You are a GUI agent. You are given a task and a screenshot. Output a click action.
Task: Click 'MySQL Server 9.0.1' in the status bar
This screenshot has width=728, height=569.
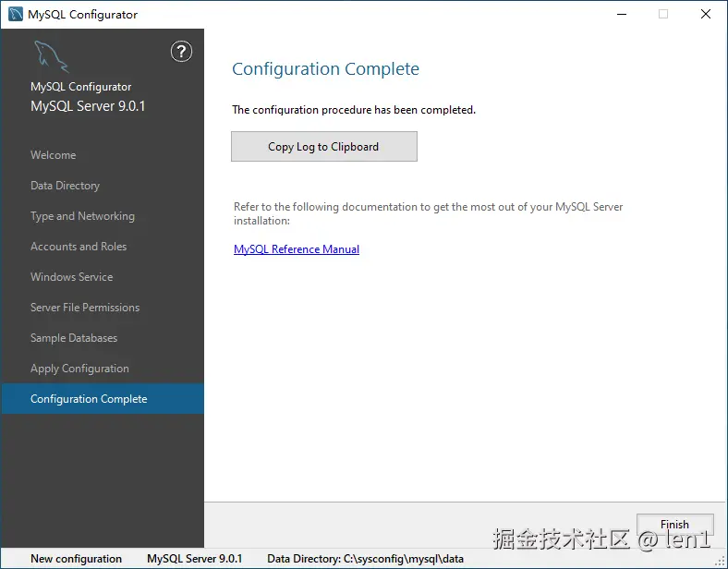[x=195, y=559]
